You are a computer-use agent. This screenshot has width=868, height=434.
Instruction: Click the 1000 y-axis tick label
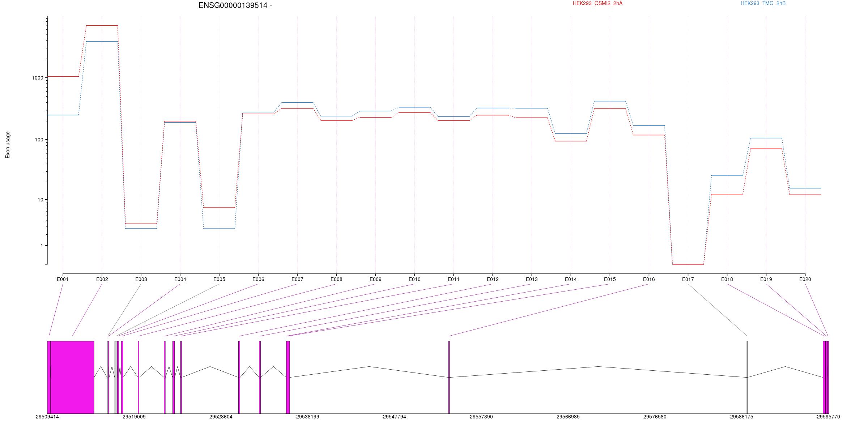[x=38, y=78]
